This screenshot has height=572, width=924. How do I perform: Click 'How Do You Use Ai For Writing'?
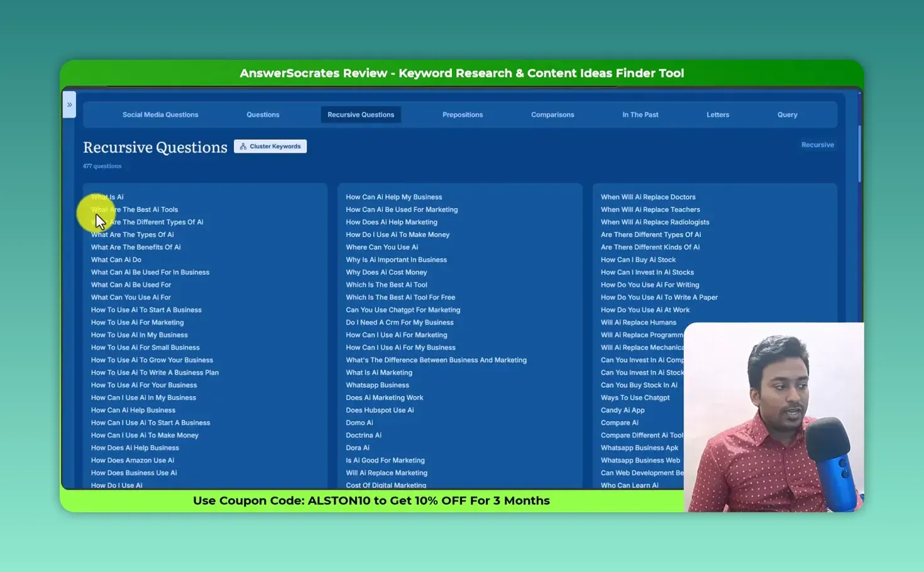point(650,285)
